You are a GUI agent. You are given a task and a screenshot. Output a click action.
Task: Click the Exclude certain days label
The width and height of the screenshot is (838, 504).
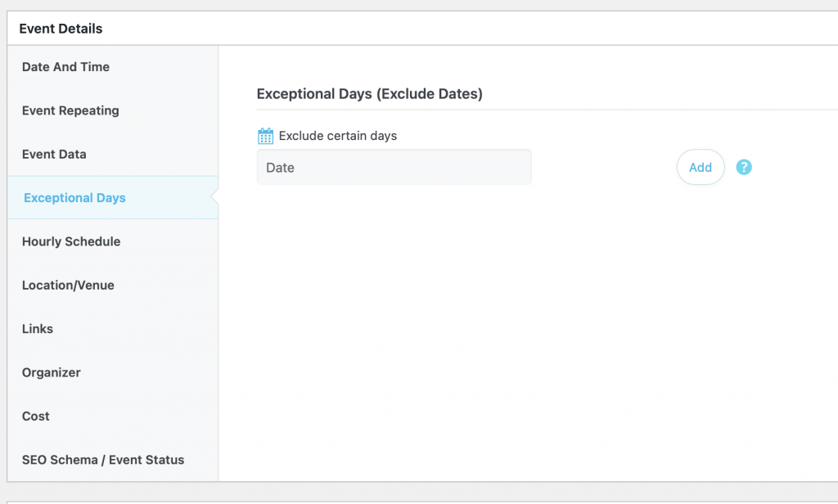[x=337, y=136]
